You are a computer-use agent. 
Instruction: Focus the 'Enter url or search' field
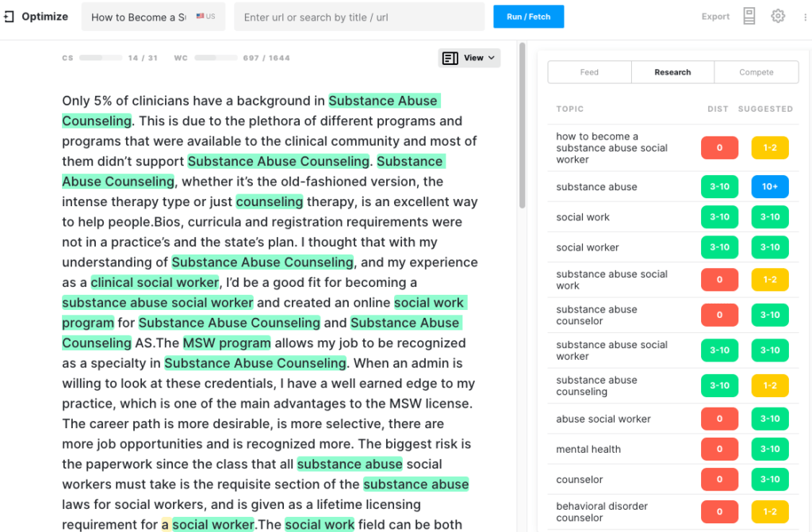358,17
